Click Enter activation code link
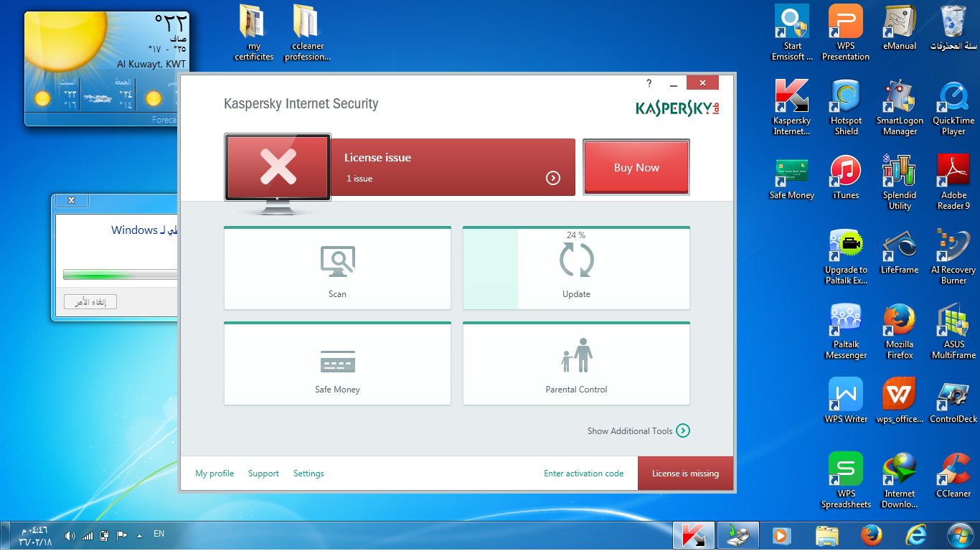 pos(583,474)
